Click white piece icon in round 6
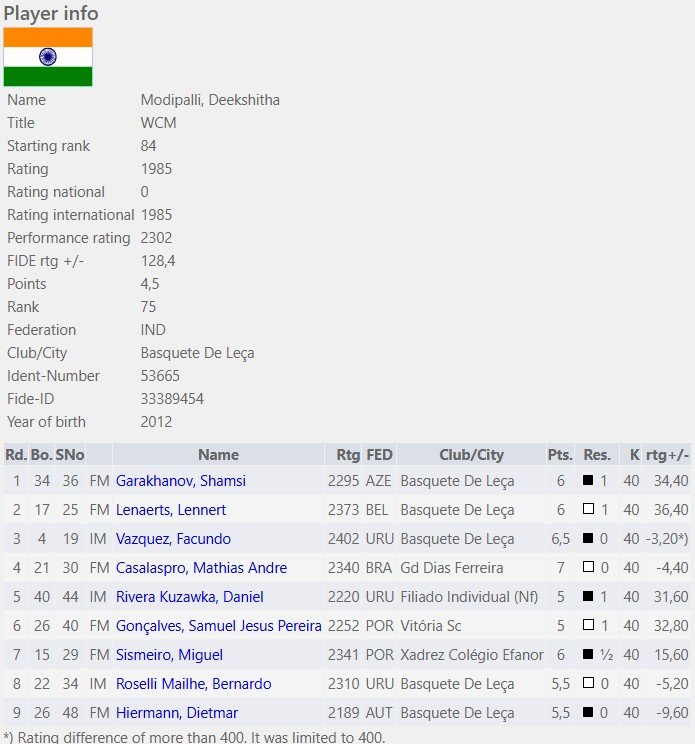 point(588,625)
